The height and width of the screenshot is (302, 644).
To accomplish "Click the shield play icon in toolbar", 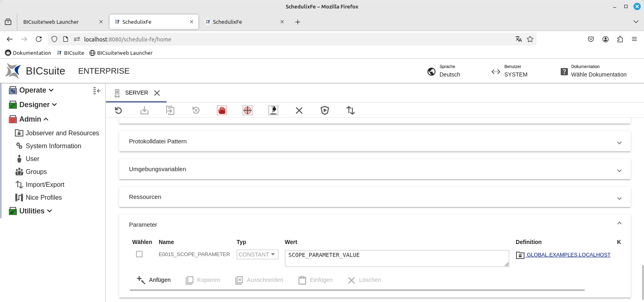I will pyautogui.click(x=325, y=110).
